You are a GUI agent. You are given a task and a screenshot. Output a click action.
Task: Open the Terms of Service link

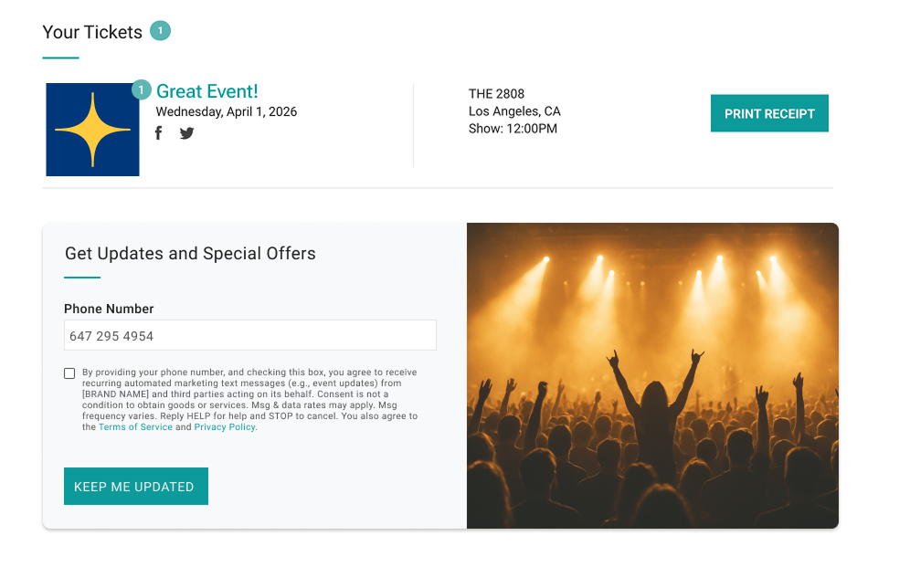pos(135,426)
